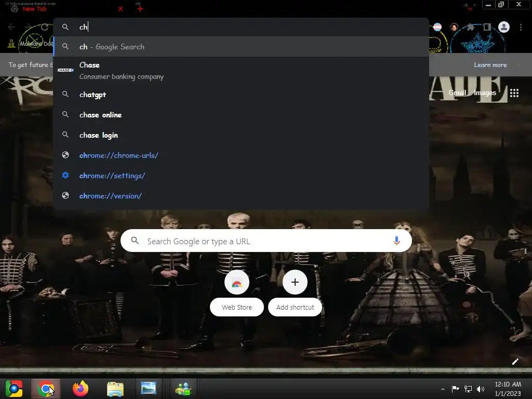
Task: Open the Google apps grid
Action: [514, 93]
